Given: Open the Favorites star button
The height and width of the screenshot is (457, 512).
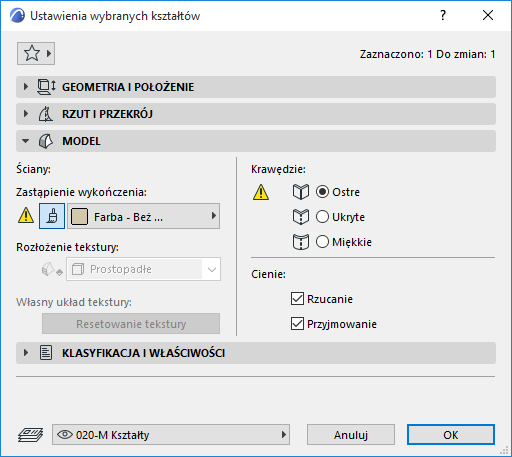Looking at the screenshot, I should point(36,53).
